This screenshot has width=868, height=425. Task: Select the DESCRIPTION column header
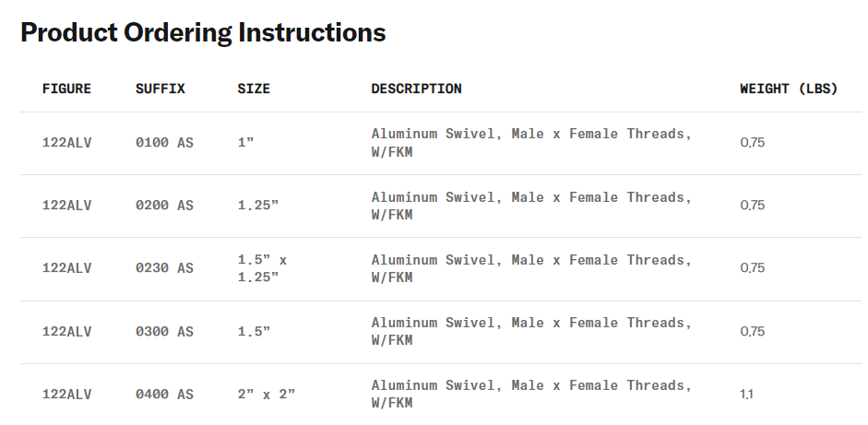pos(416,89)
